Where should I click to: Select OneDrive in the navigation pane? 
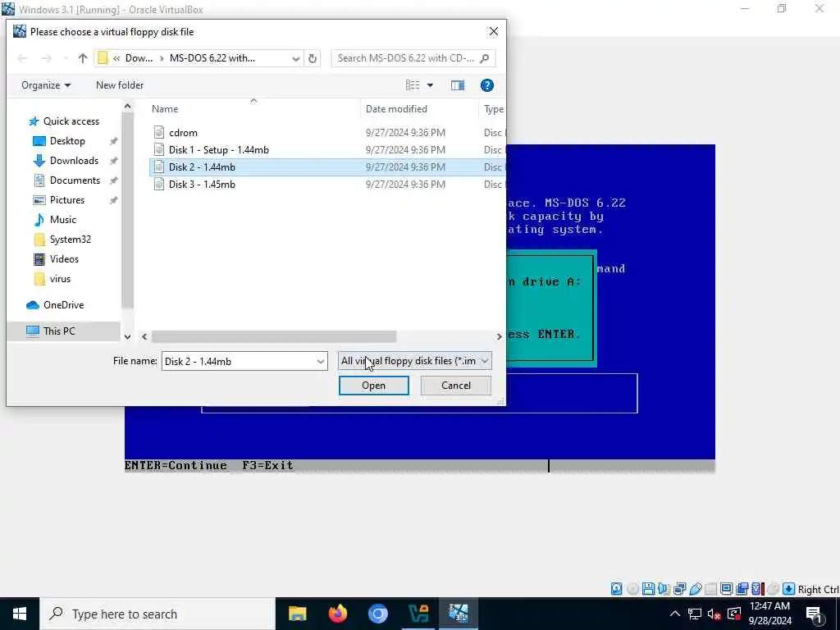coord(63,305)
